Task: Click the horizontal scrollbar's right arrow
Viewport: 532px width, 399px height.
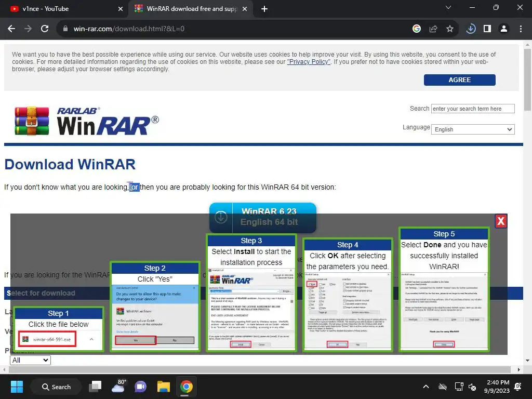Action: click(519, 369)
